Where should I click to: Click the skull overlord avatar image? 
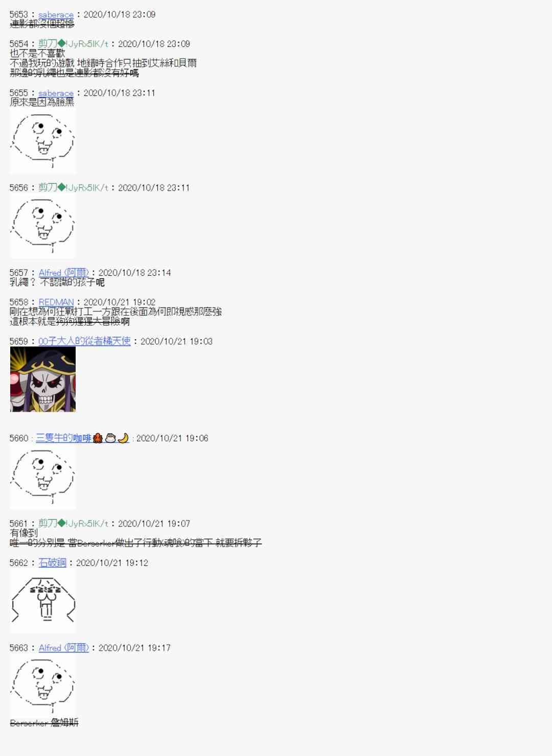tap(43, 380)
